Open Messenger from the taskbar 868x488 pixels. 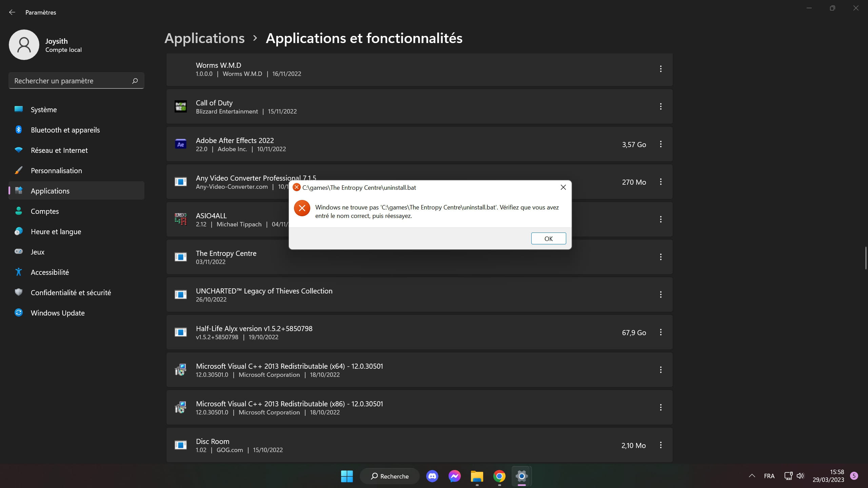[x=454, y=476]
